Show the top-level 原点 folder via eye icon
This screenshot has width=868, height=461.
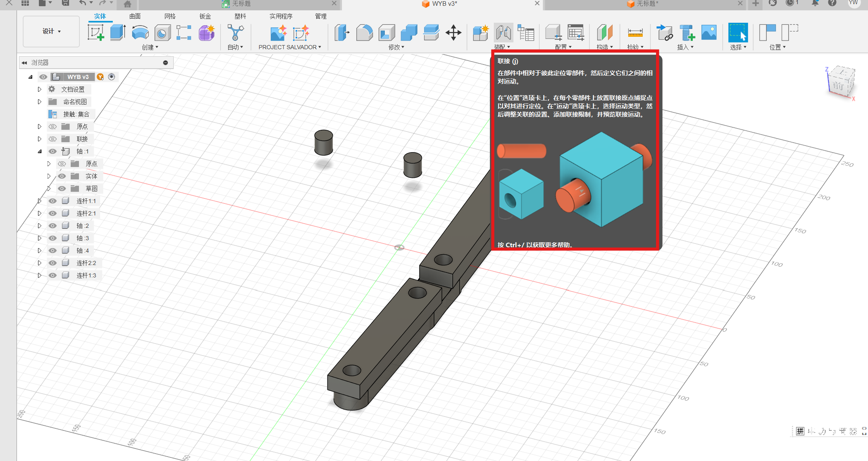(x=52, y=127)
